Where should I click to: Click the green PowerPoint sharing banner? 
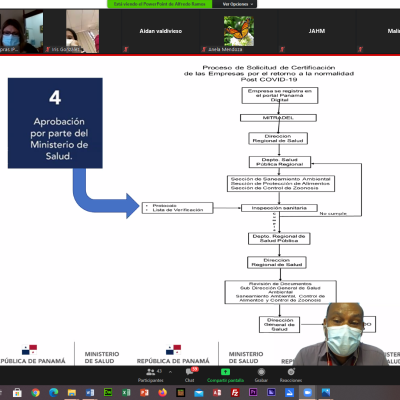coord(159,4)
